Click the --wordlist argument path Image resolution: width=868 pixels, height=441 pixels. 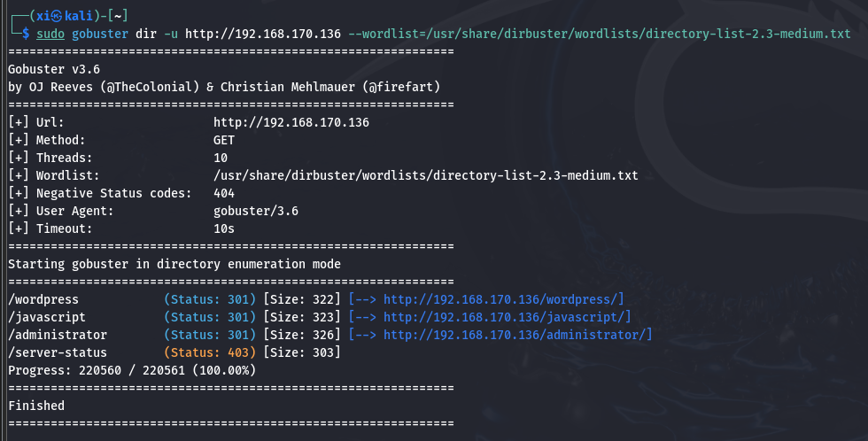point(600,34)
